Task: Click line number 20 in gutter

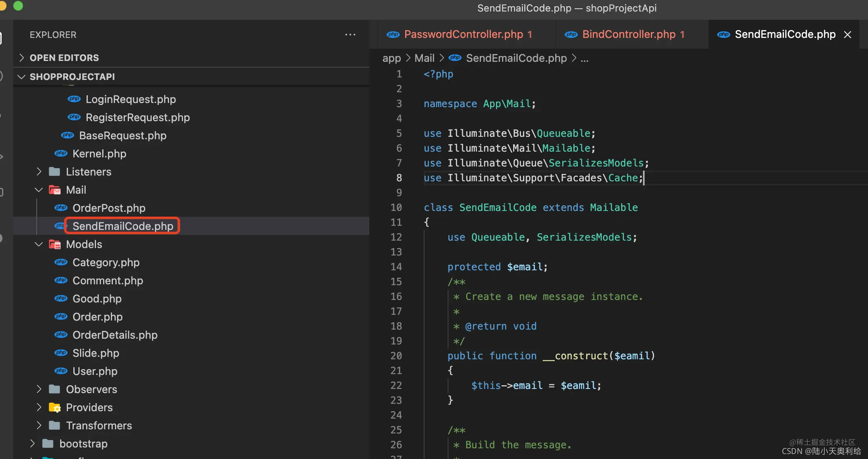Action: tap(396, 356)
